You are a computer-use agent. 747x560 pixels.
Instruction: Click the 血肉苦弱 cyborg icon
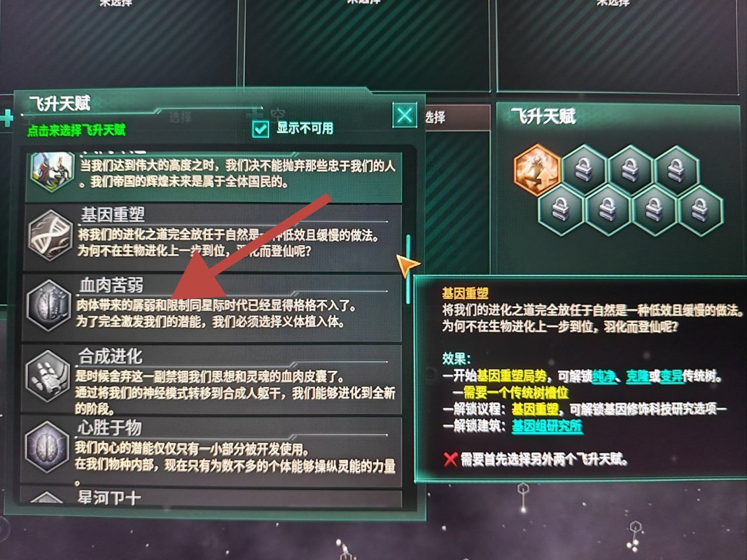coord(50,304)
